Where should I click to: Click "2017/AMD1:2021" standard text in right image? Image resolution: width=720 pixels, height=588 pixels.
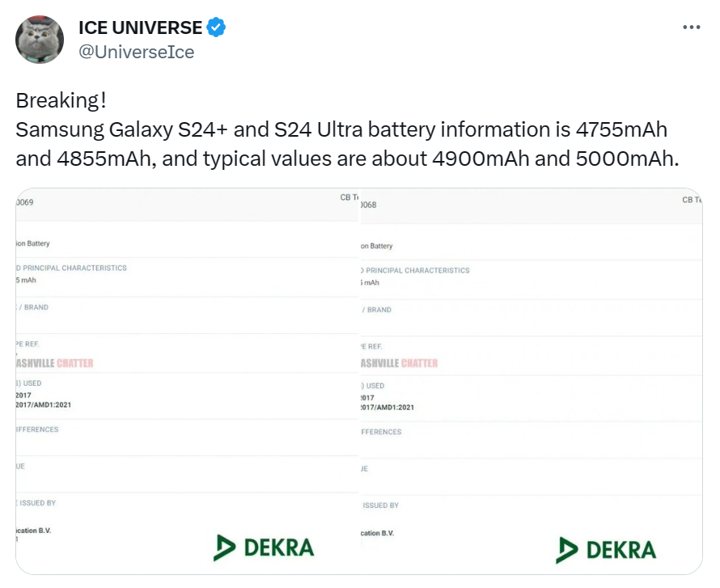(x=392, y=407)
